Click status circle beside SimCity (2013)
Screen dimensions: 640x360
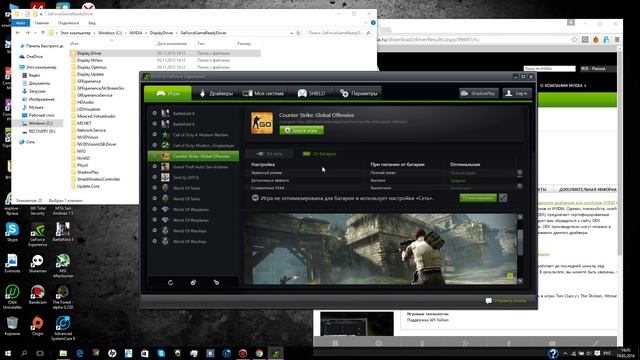[x=155, y=177]
